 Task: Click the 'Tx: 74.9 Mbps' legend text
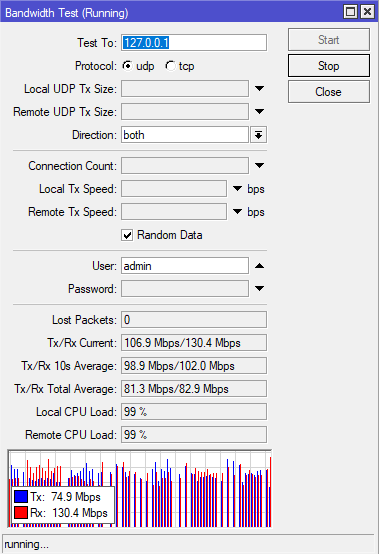click(x=65, y=497)
